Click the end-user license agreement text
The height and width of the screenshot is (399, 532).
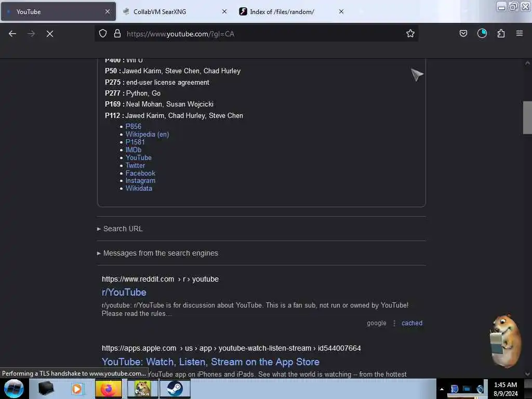pos(168,82)
